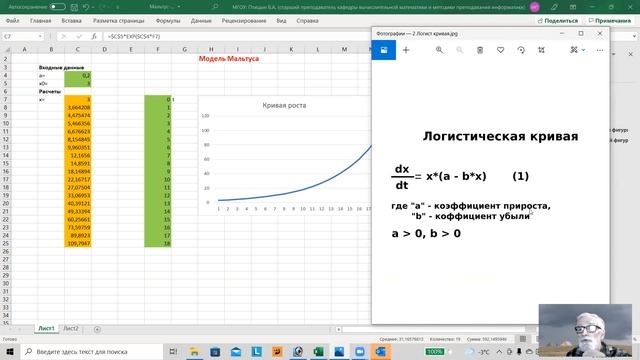Viewport: 640px width, 360px height.
Task: Delete the photo with trash icon
Action: pos(480,50)
